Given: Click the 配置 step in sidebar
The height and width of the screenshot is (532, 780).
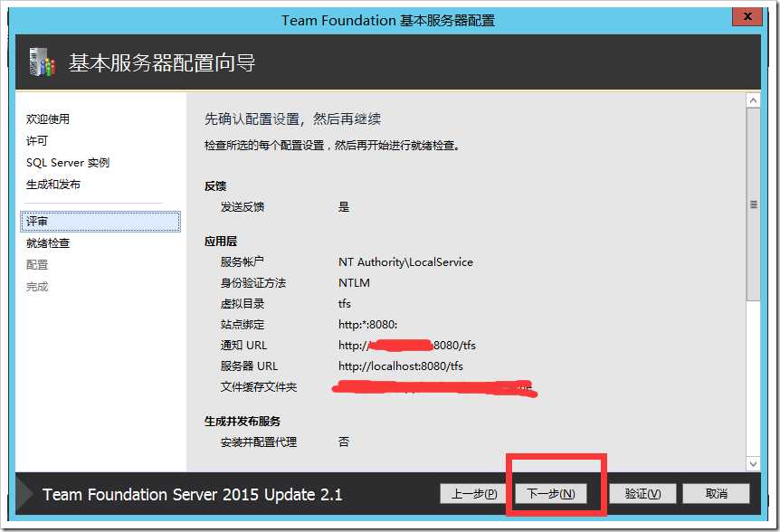Looking at the screenshot, I should 37,264.
